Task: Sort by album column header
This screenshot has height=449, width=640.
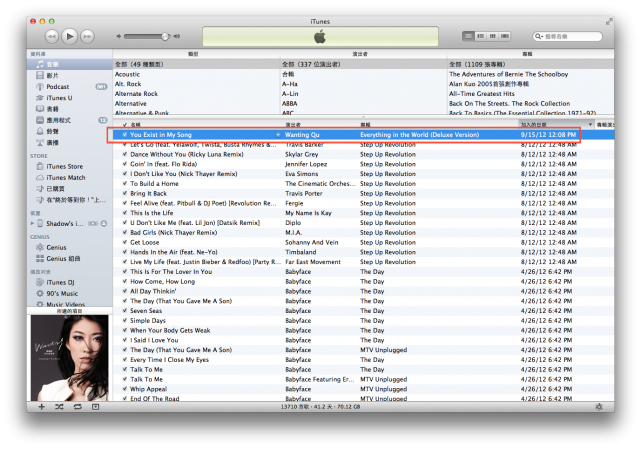Action: click(438, 124)
